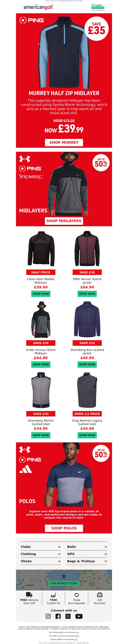This screenshot has width=128, height=644.
Task: Click the Shop Murrey button
Action: point(64,142)
